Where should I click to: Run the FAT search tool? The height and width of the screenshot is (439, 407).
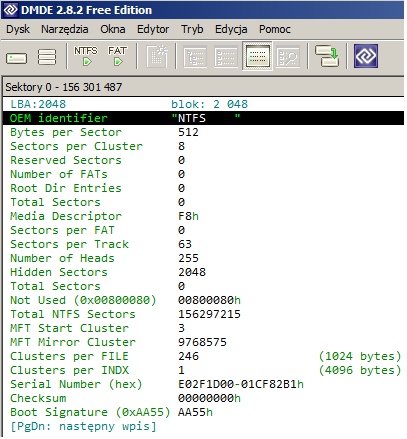[x=117, y=56]
